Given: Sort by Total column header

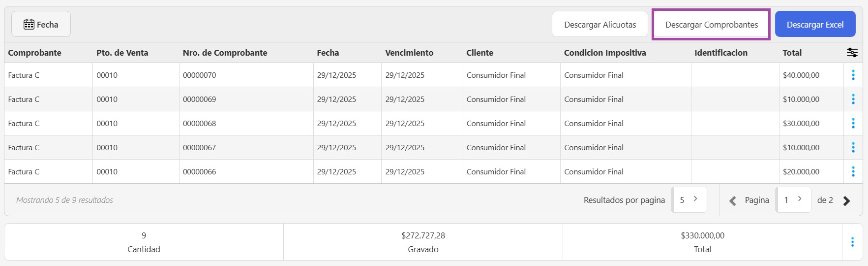Looking at the screenshot, I should coord(792,53).
